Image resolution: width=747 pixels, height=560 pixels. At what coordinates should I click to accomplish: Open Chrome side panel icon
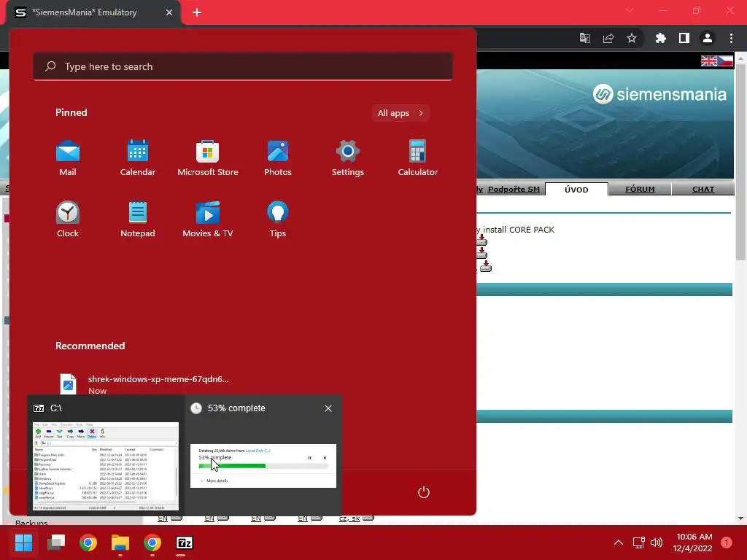click(x=684, y=38)
